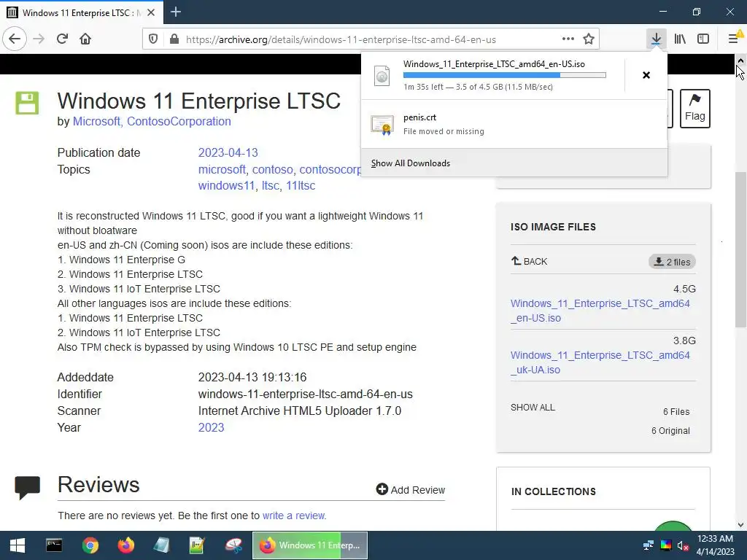Open Command Prompt from taskbar

pos(54,545)
